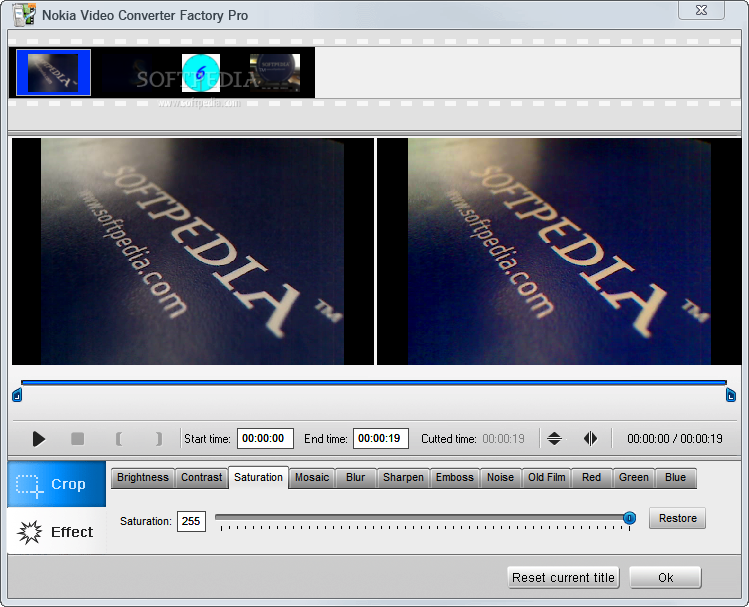
Task: Open the Effect panel
Action: 56,532
